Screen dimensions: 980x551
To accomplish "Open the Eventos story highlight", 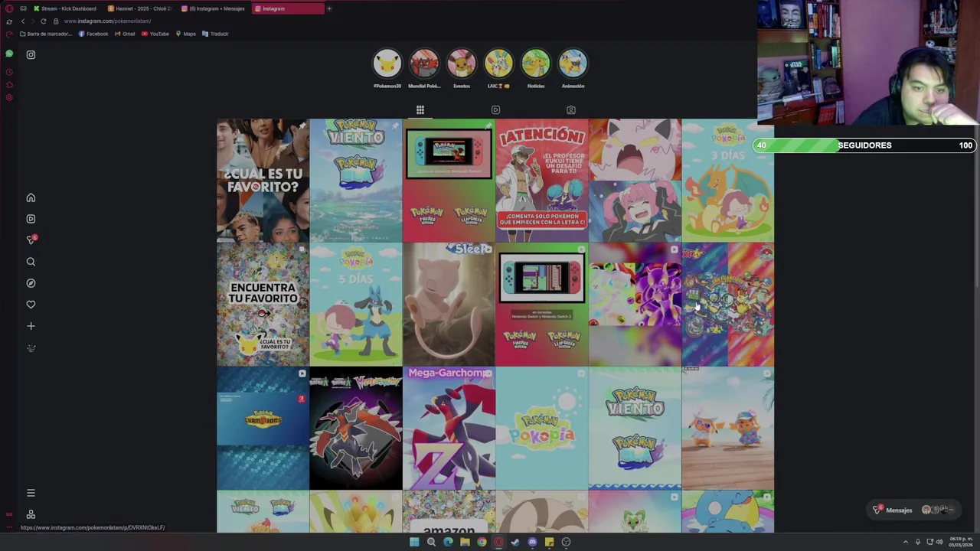I will [462, 64].
